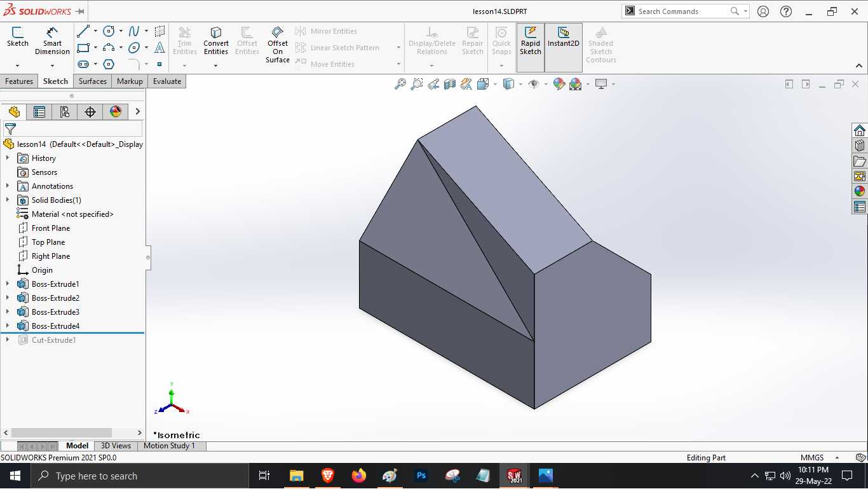Screen dimensions: 868x496
Task: Open the Appearances task pane icon
Action: click(x=860, y=191)
